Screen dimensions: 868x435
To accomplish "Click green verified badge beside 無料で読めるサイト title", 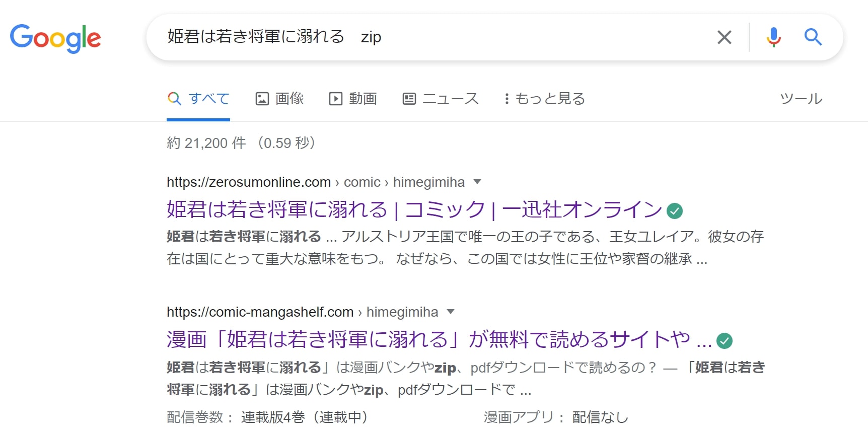I will 725,341.
